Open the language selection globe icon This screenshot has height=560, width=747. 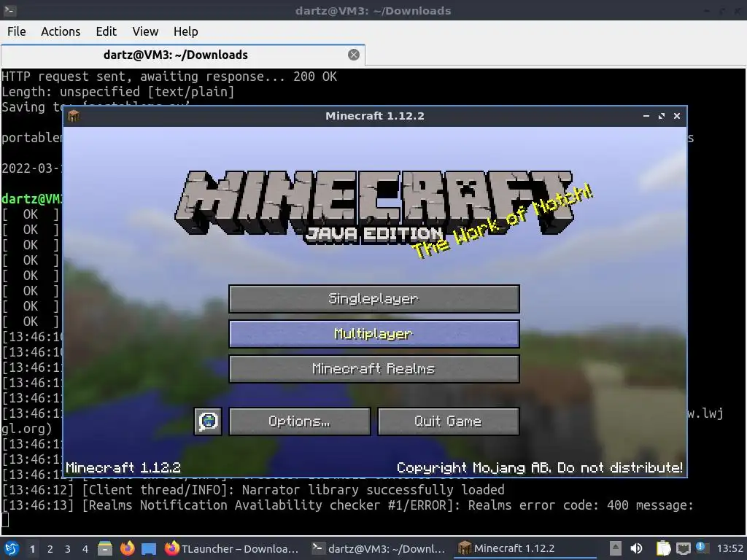[x=208, y=421]
